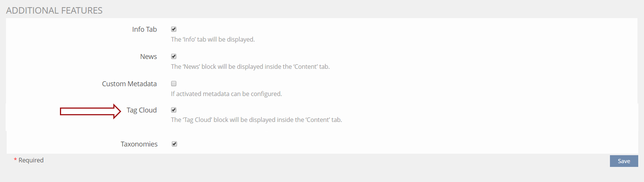The width and height of the screenshot is (644, 182).
Task: Toggle the Tag Cloud checkbox
Action: (174, 110)
